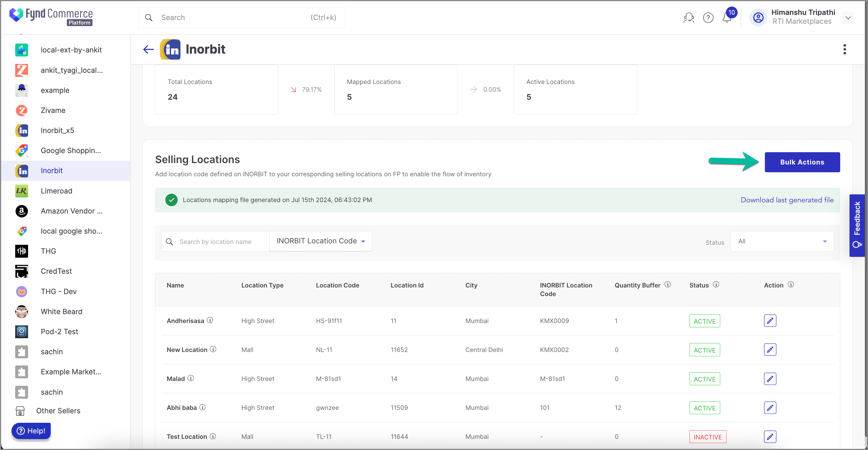
Task: Open CredTest in the sidebar
Action: [66, 271]
